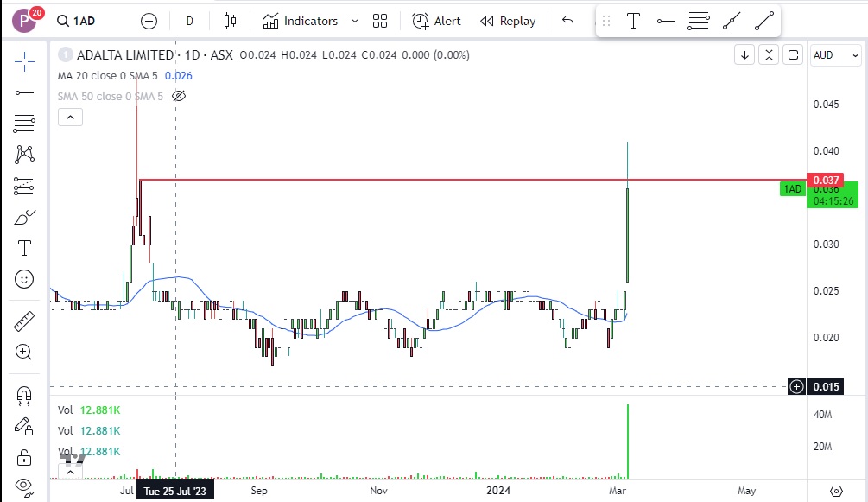
Task: Select the brush drawing tool
Action: click(24, 217)
